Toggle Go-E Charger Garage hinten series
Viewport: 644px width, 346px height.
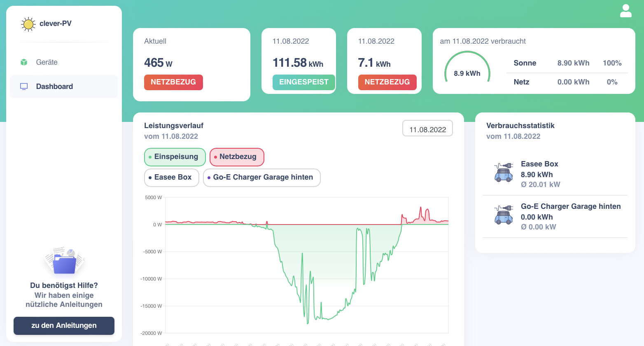pos(262,178)
